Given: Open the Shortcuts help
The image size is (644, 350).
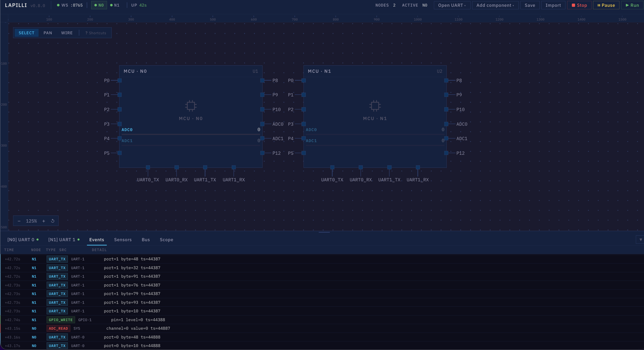Looking at the screenshot, I should 96,33.
